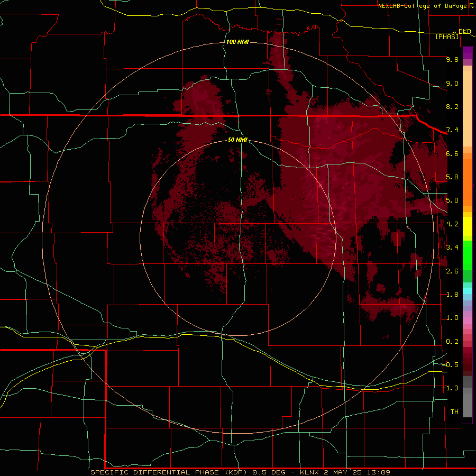Screen dimensions: 476x476
Task: Click the 100 NMI range ring label
Action: pyautogui.click(x=237, y=42)
